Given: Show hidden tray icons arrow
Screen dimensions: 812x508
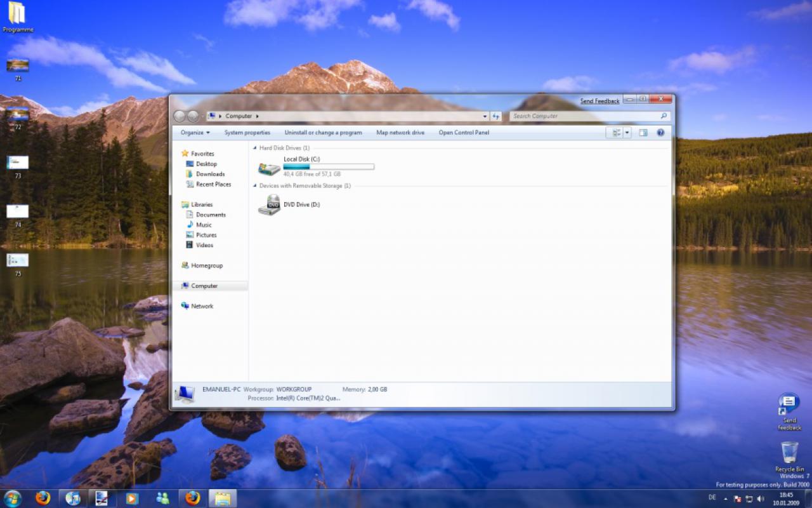Looking at the screenshot, I should coord(727,498).
